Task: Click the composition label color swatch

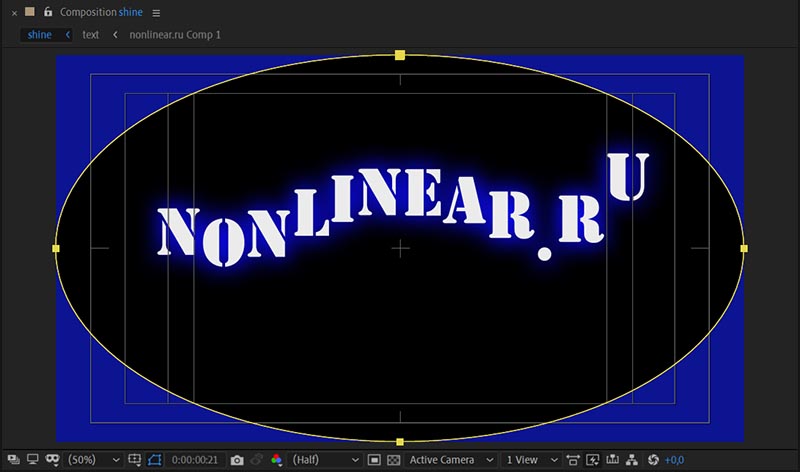Action: pos(30,11)
